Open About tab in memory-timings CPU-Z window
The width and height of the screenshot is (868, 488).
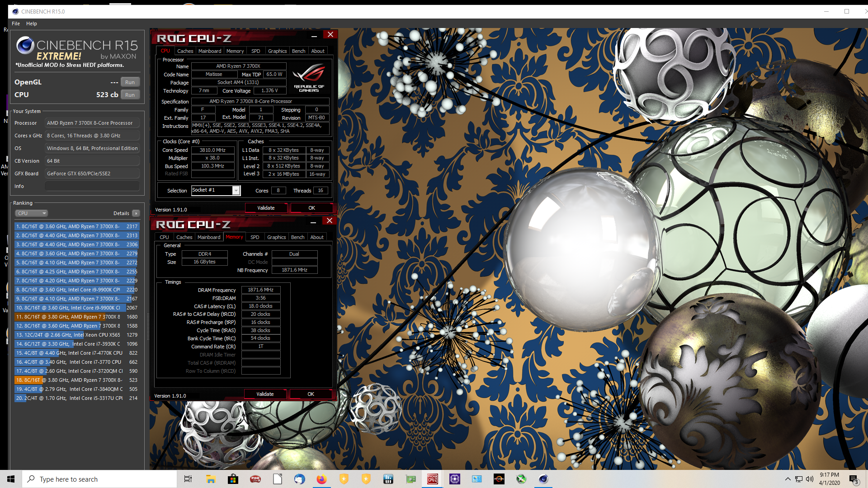tap(317, 237)
